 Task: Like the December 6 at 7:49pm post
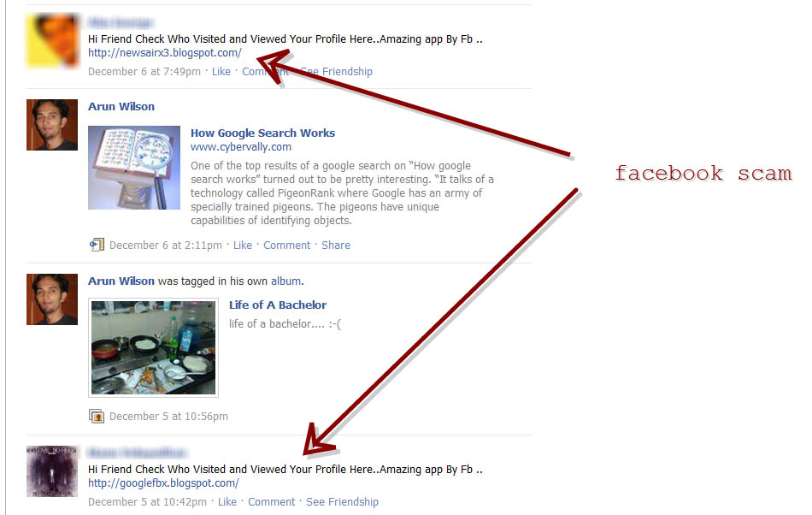[x=221, y=72]
